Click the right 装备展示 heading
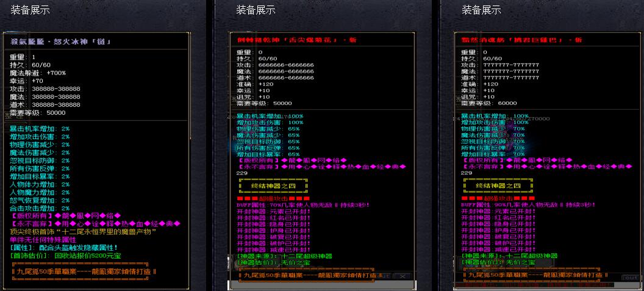 click(481, 10)
